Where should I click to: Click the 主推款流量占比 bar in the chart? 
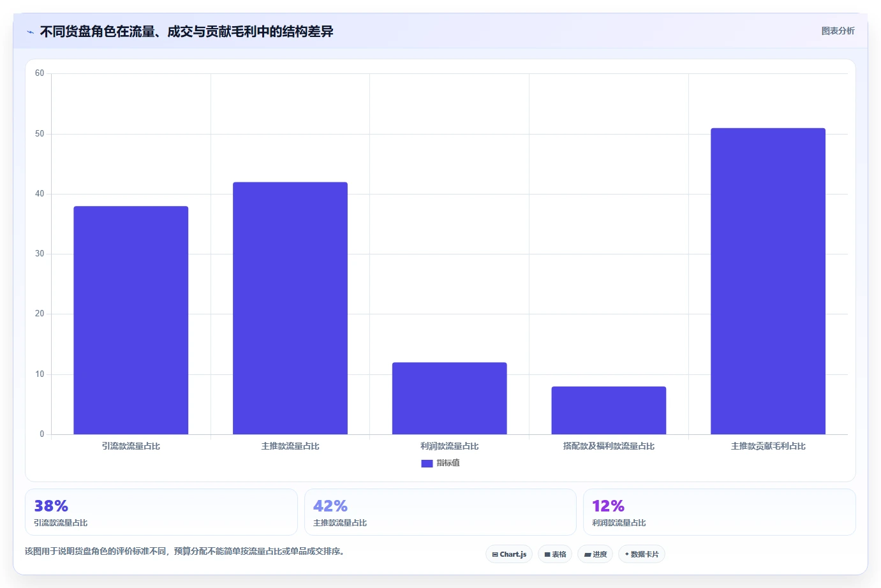(290, 308)
